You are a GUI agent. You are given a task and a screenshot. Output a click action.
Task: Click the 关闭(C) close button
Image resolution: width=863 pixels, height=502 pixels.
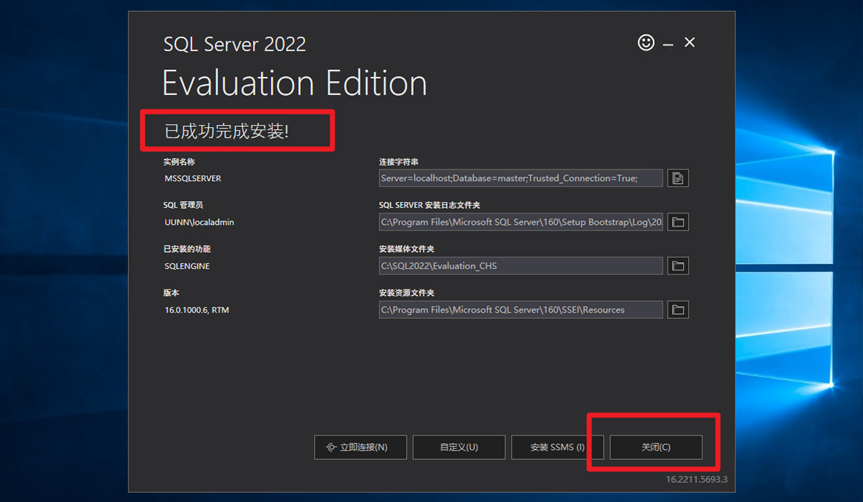pos(656,447)
